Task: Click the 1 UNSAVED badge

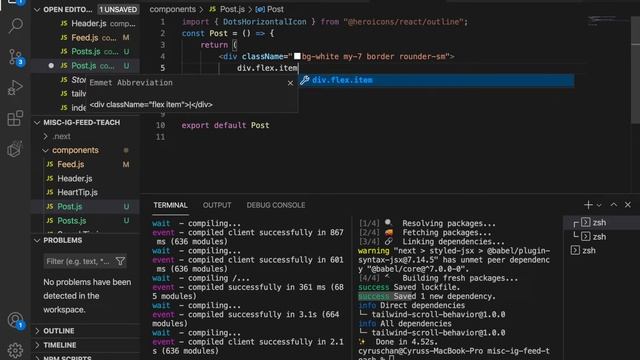Action: [118, 9]
